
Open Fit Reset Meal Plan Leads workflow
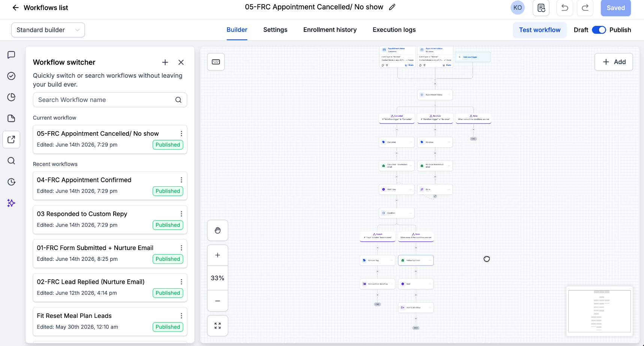click(110, 321)
